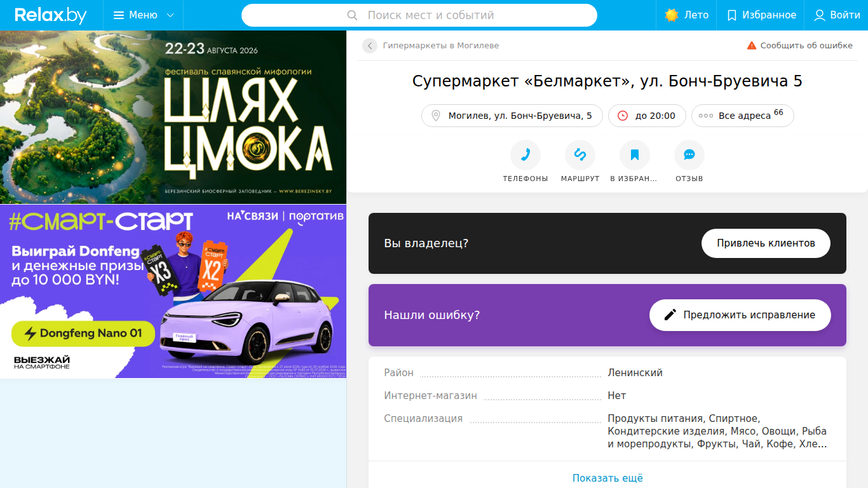Open Гипермаркеты в Могилеве breadcrumb
Image resolution: width=868 pixels, height=488 pixels.
tap(441, 46)
